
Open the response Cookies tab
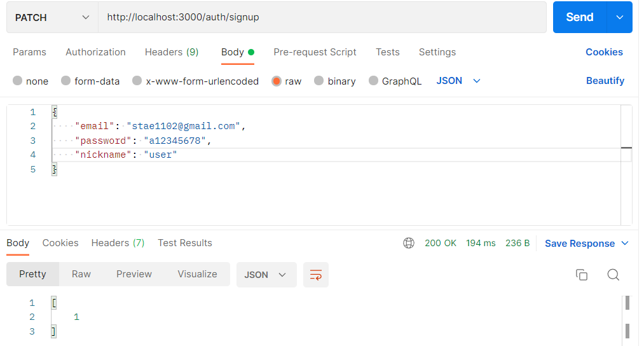point(60,243)
